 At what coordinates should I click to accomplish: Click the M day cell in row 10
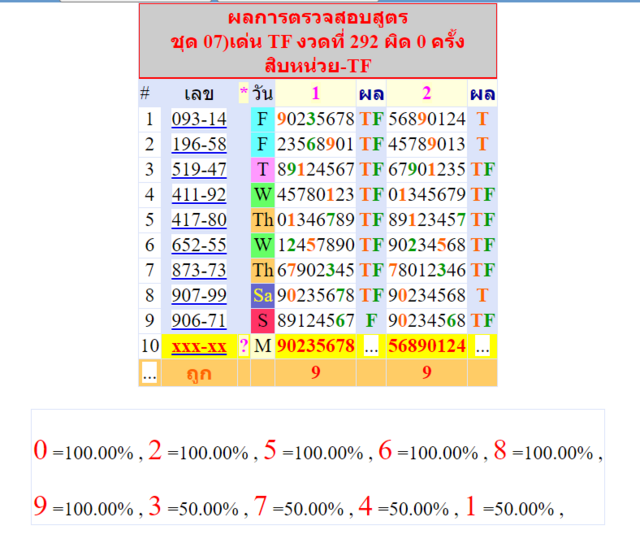pos(262,346)
